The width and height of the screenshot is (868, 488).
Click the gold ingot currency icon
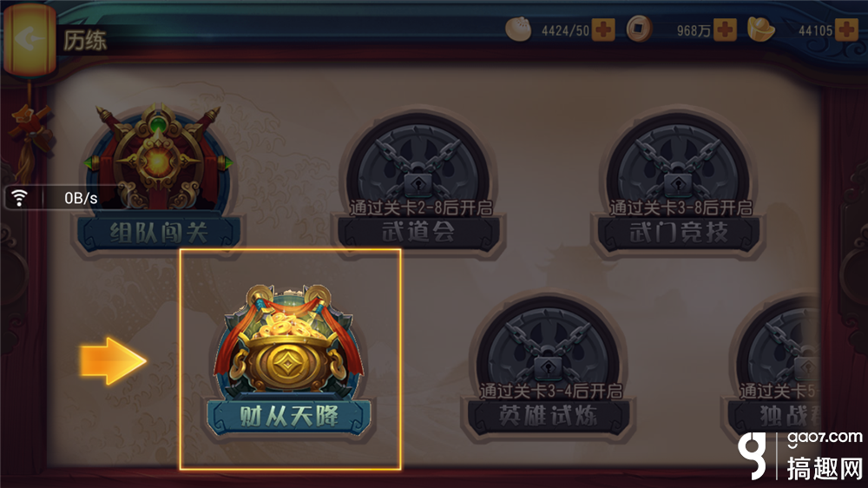tap(761, 29)
